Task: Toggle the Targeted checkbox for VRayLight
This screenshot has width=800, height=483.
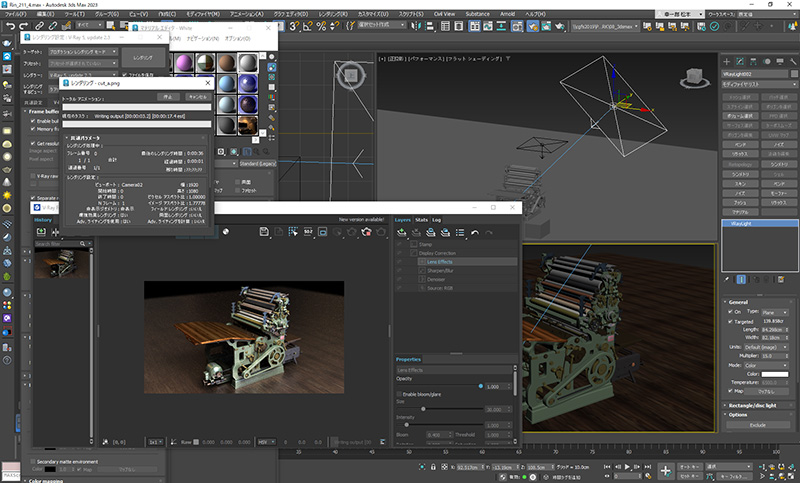Action: pos(731,322)
